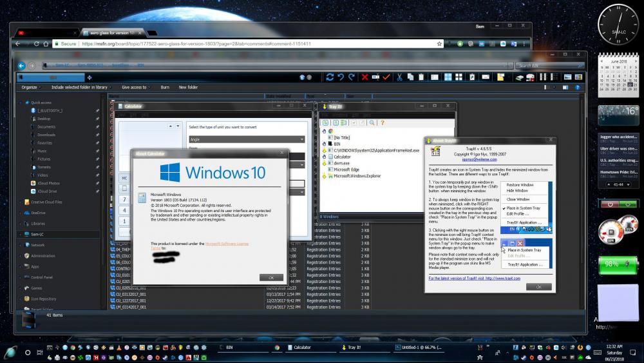Viewport: 644px width, 363px height.
Task: Click Burn in the Explorer command bar
Action: pos(165,87)
